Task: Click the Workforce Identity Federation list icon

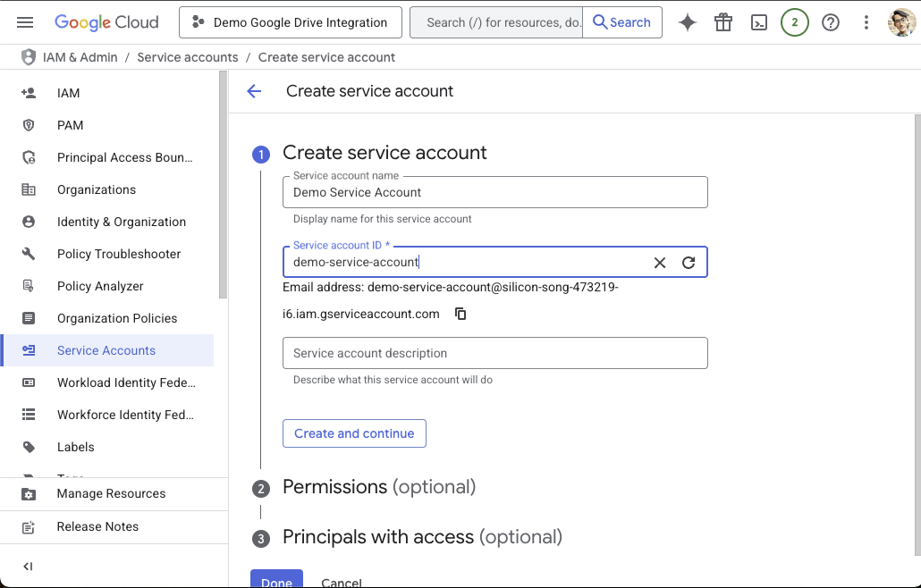Action: pyautogui.click(x=29, y=415)
